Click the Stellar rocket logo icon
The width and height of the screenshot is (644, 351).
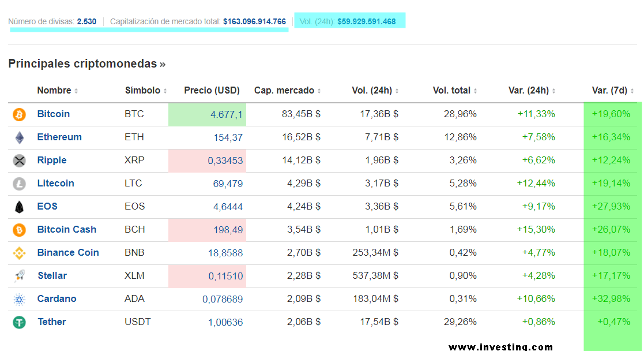click(20, 276)
